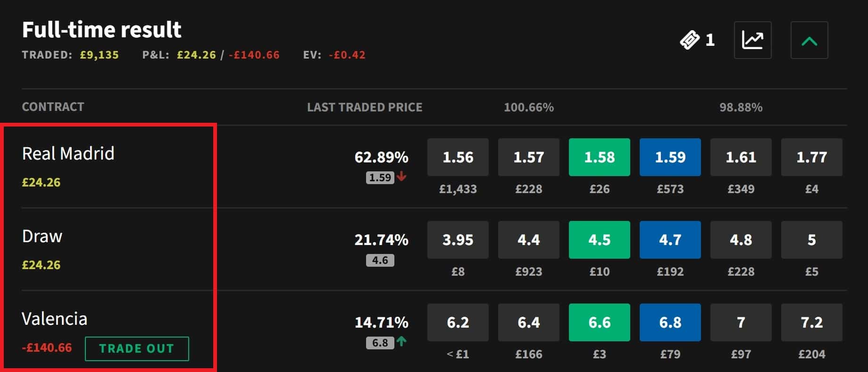This screenshot has width=868, height=372.
Task: Click the Real Madrid contract name
Action: (x=68, y=153)
